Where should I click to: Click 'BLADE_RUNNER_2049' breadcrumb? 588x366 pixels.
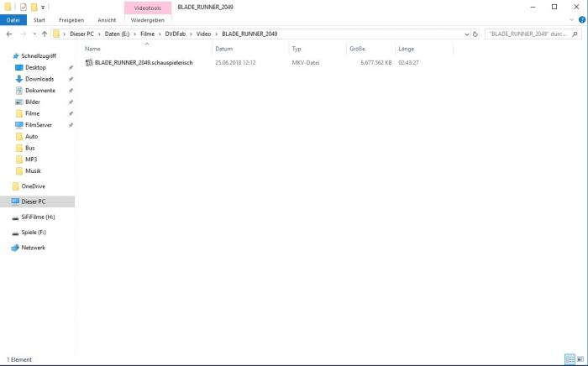pos(249,34)
